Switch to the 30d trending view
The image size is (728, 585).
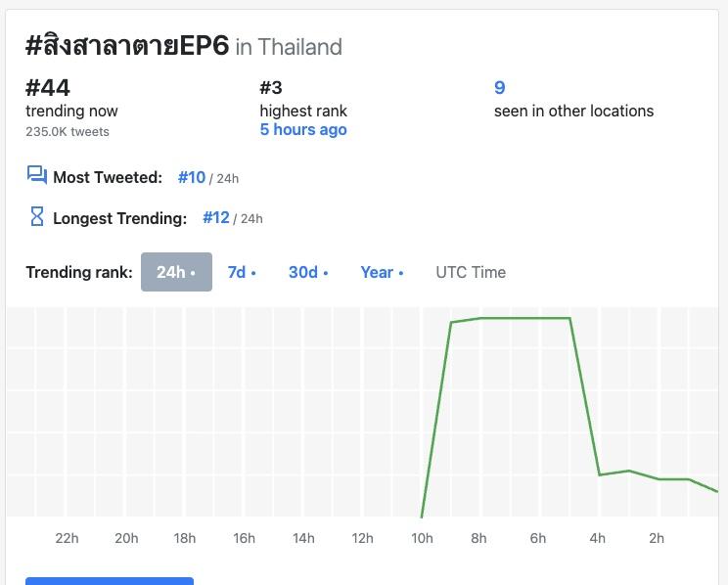pyautogui.click(x=307, y=272)
